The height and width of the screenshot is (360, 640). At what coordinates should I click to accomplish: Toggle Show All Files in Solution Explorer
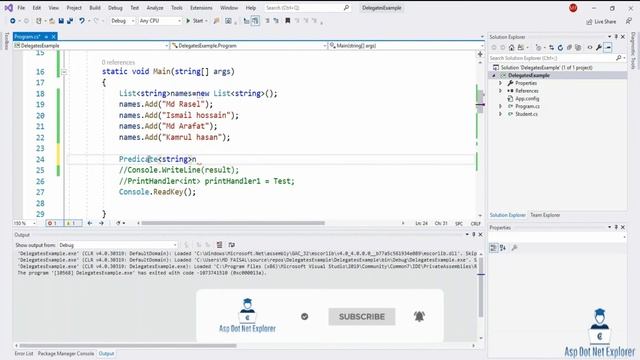click(x=578, y=48)
